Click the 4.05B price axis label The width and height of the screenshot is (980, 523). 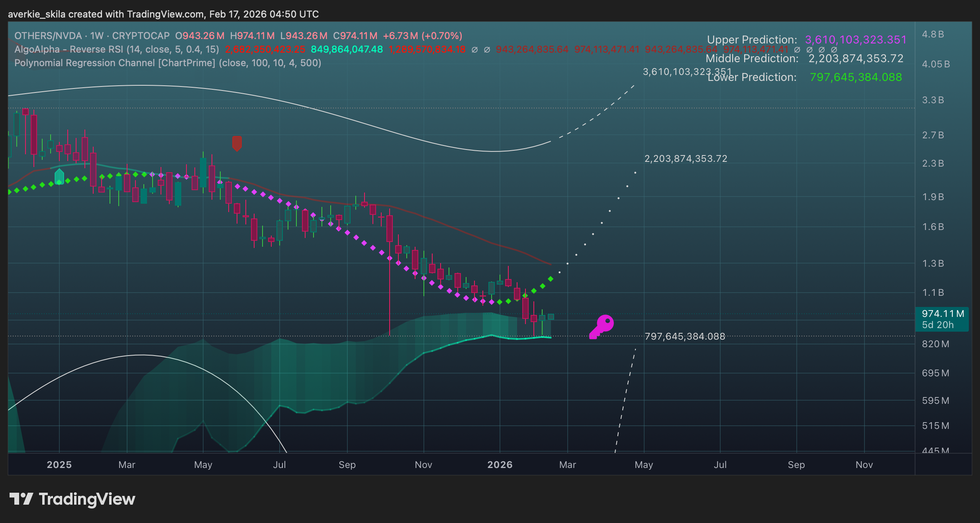click(x=936, y=64)
